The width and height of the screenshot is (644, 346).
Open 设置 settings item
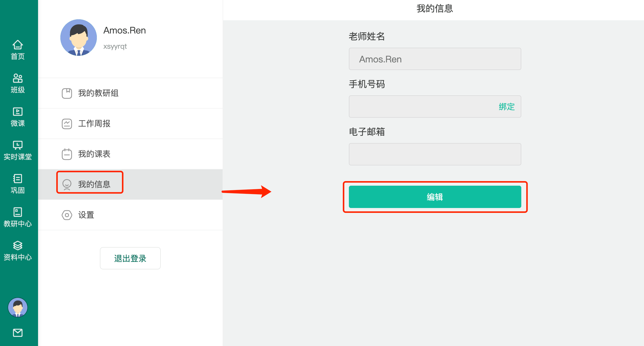130,215
